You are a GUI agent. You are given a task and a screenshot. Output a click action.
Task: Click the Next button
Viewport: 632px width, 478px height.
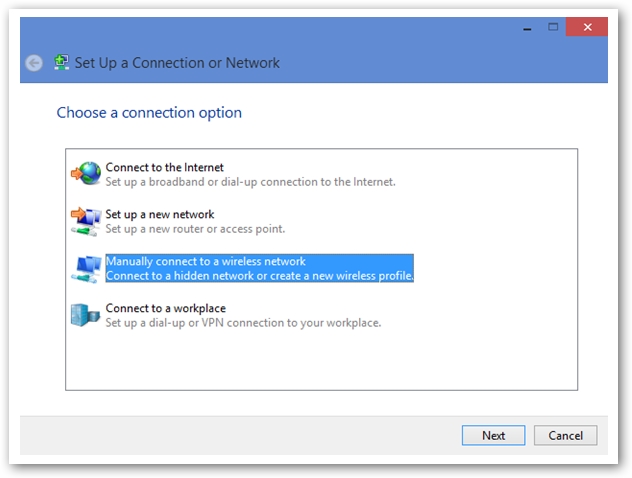point(493,435)
